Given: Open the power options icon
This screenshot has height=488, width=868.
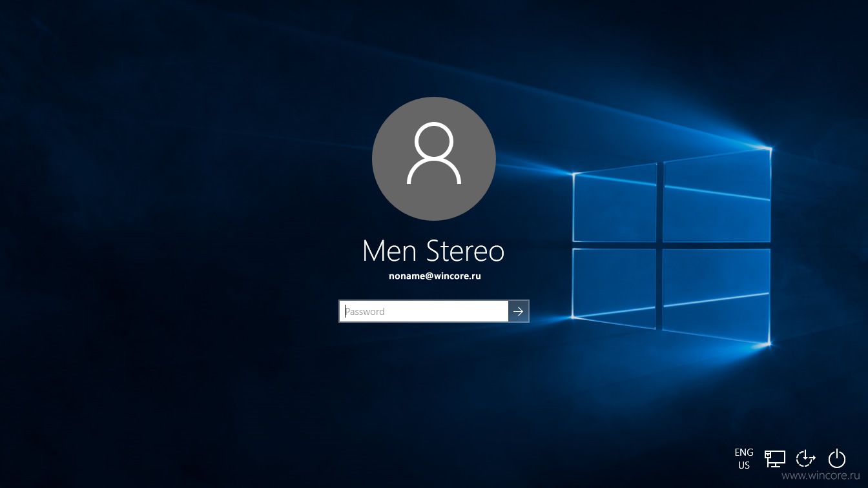Looking at the screenshot, I should [837, 458].
